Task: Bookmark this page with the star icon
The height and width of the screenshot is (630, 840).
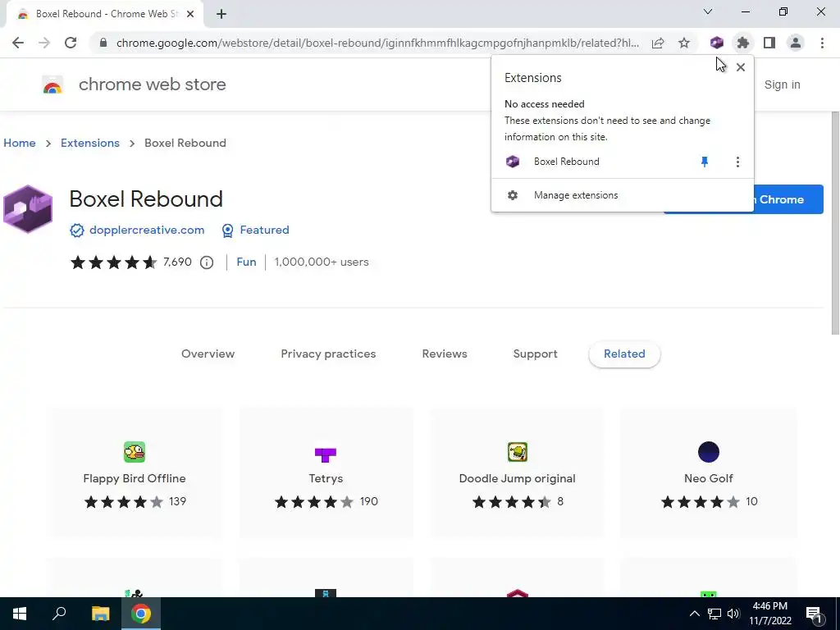Action: click(x=684, y=43)
